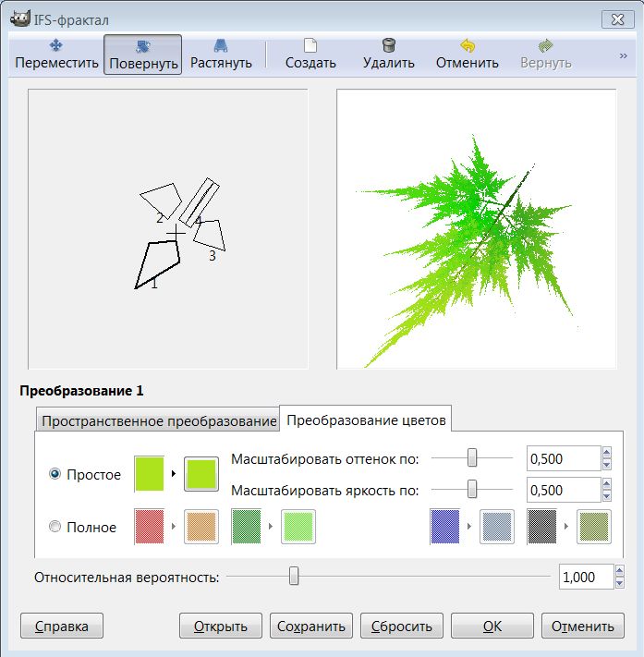Select the Растянуть (Stretch) tool
The image size is (644, 657).
[x=221, y=55]
